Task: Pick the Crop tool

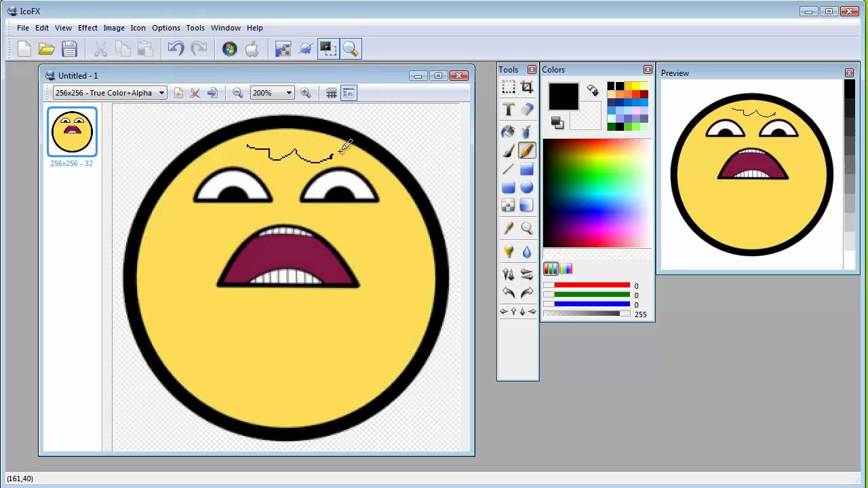Action: [527, 87]
